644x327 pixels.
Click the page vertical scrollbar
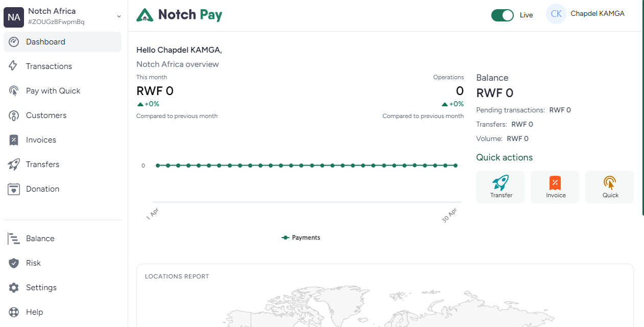click(642, 107)
